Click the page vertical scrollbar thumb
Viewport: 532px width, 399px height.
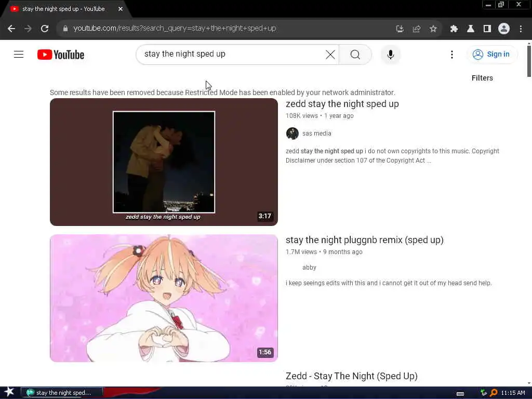coord(529,61)
